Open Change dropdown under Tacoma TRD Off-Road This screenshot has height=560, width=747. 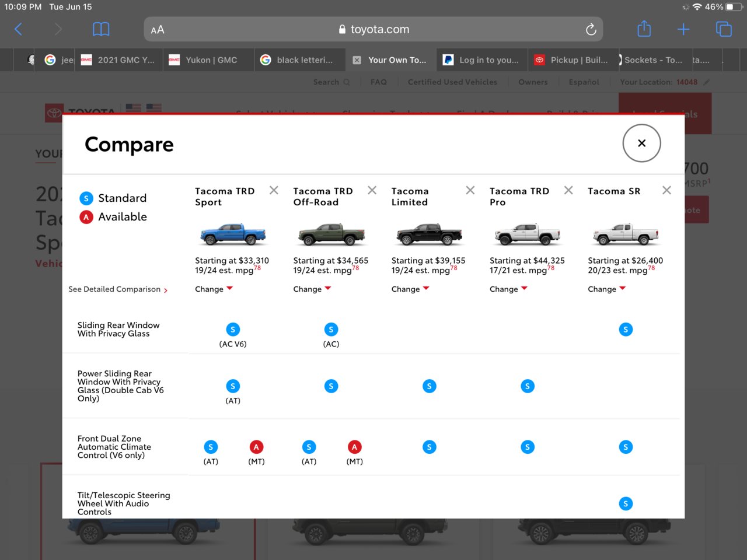click(x=312, y=289)
